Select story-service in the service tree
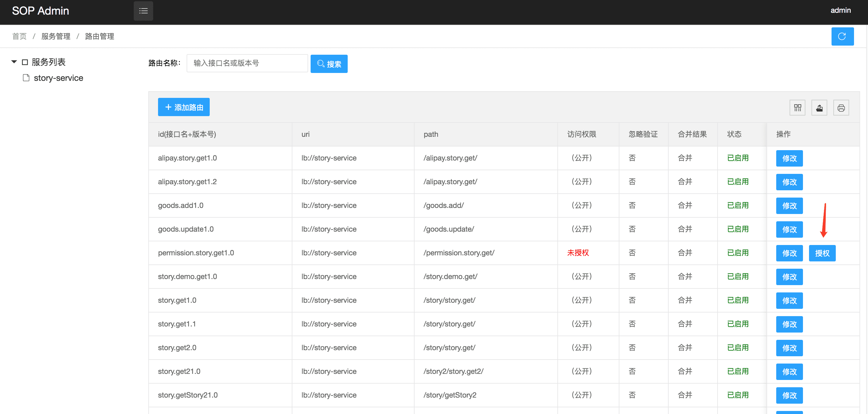Viewport: 868px width, 414px height. click(58, 78)
